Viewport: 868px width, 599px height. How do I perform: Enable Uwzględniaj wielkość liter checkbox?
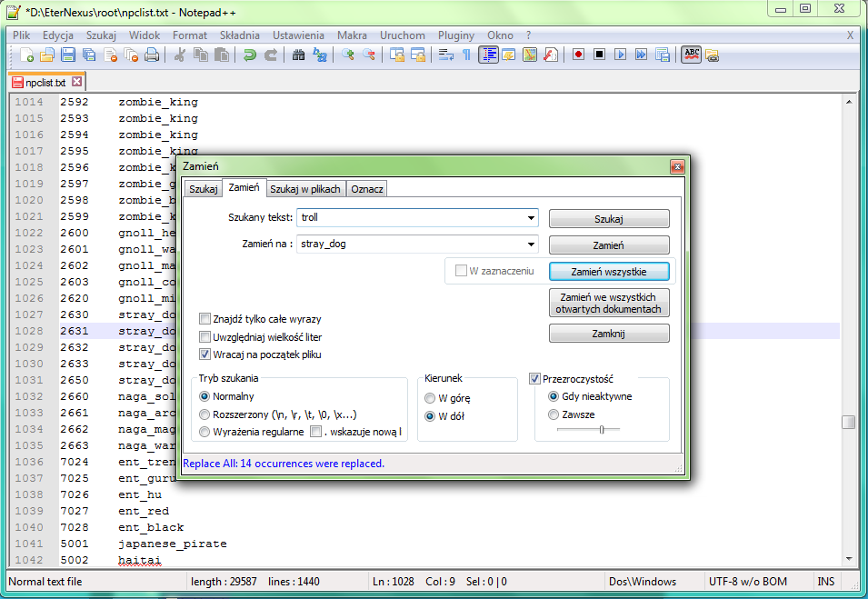(x=205, y=336)
